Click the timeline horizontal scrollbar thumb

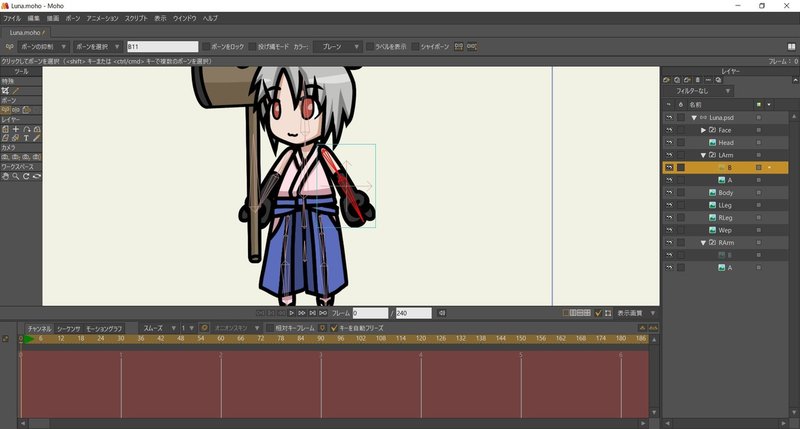pos(39,423)
